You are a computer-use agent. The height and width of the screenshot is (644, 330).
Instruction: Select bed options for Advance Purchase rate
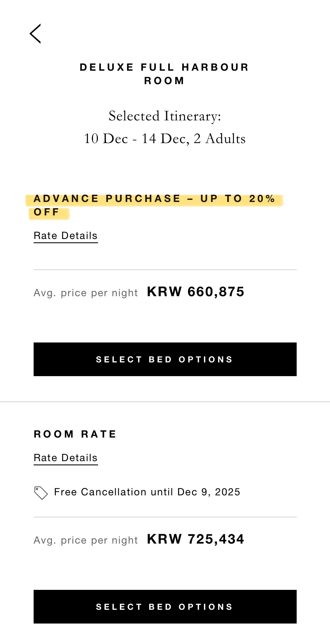[x=165, y=359]
